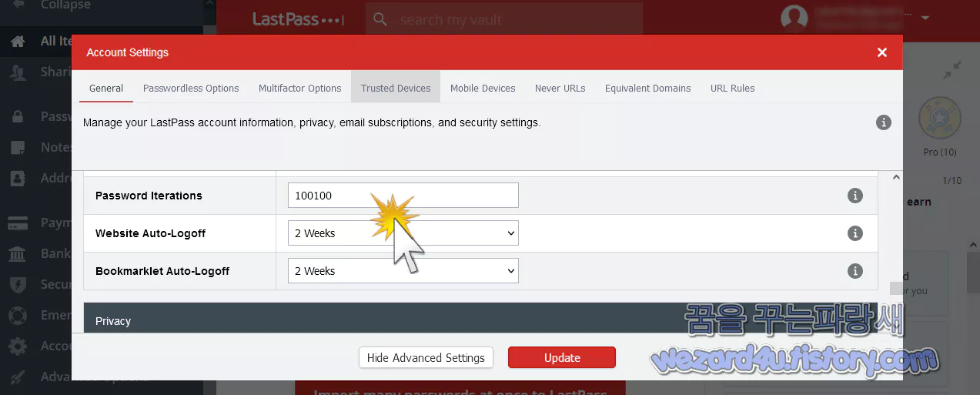The height and width of the screenshot is (395, 980).
Task: Switch to Never URLs tab
Action: point(560,88)
